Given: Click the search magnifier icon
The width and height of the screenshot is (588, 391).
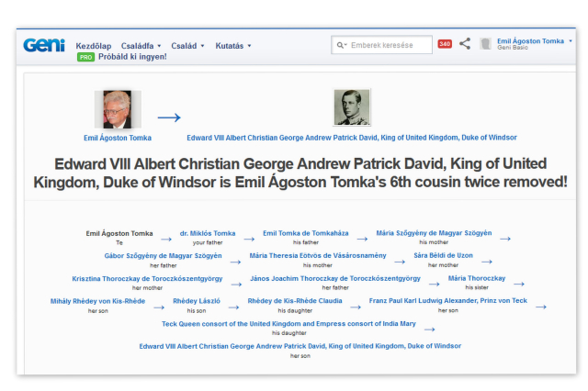Looking at the screenshot, I should (x=342, y=45).
